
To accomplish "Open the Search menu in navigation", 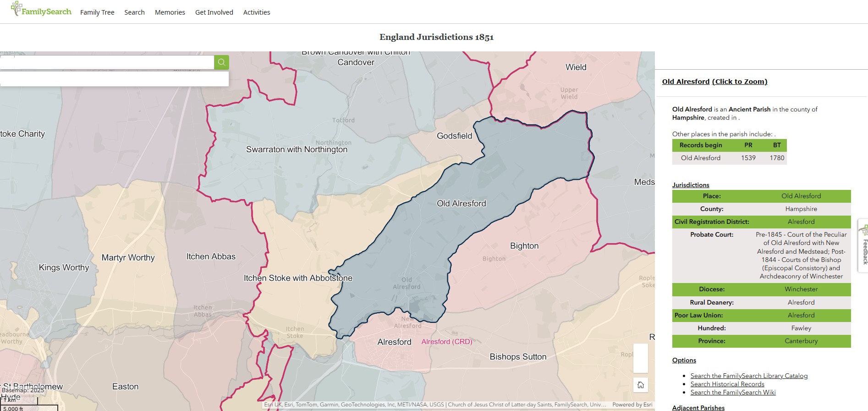I will [x=134, y=12].
